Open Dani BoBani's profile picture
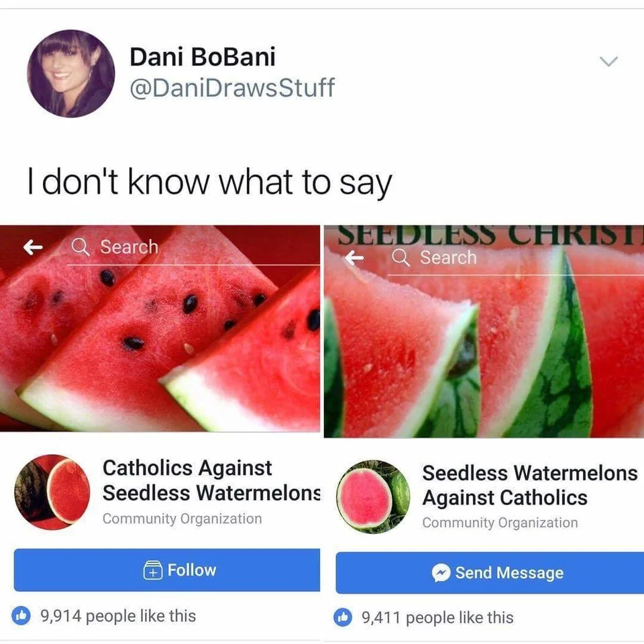 click(x=70, y=74)
